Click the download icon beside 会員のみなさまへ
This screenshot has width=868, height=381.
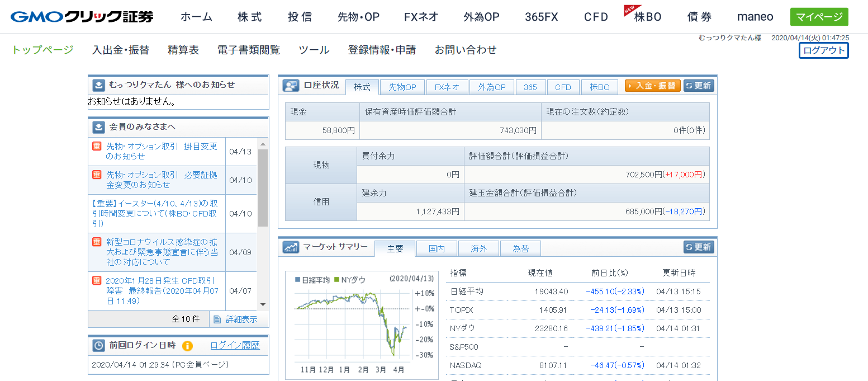pyautogui.click(x=98, y=127)
